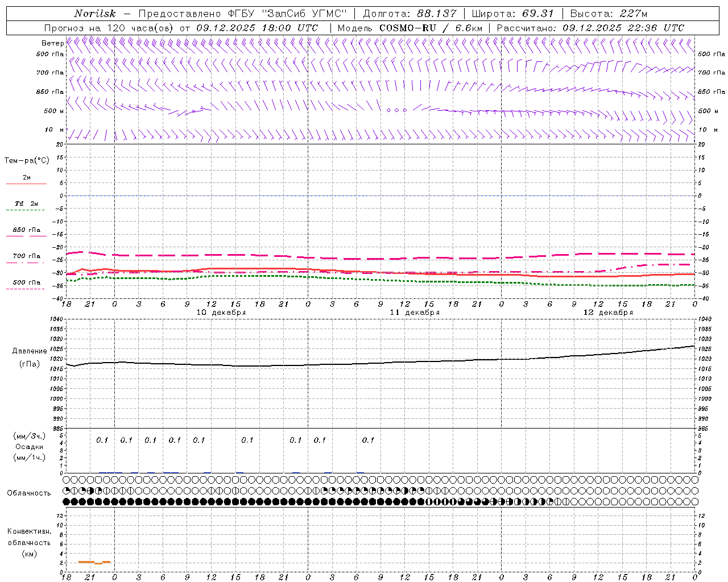Click the first 0.1 precipitation value
The image size is (728, 582).
(x=102, y=440)
